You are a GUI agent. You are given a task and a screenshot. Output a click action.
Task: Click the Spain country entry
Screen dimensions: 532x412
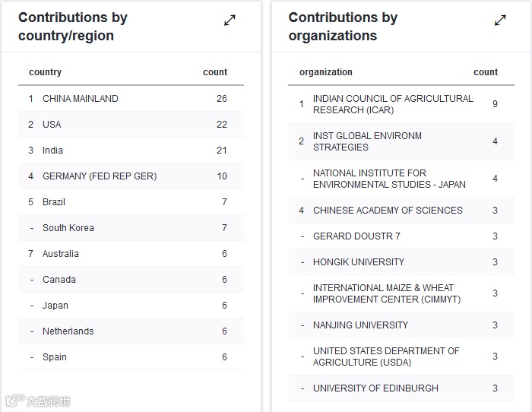point(55,357)
